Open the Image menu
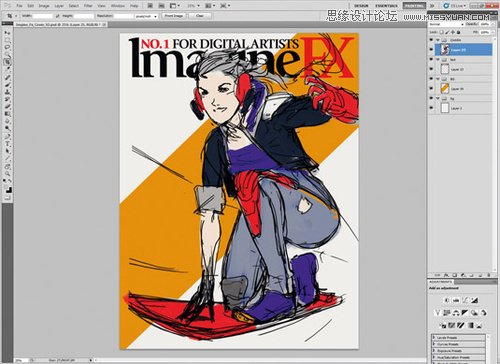The image size is (500, 364). click(x=44, y=6)
